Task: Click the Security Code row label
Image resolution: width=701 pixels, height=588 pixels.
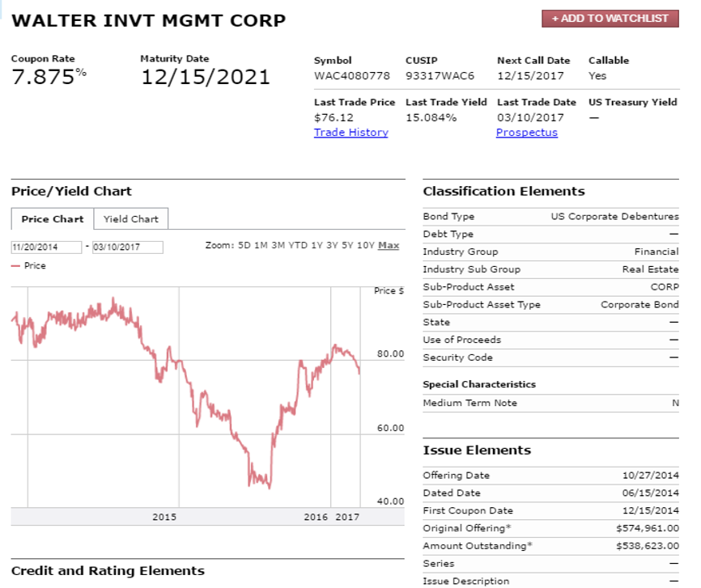Action: [x=458, y=357]
